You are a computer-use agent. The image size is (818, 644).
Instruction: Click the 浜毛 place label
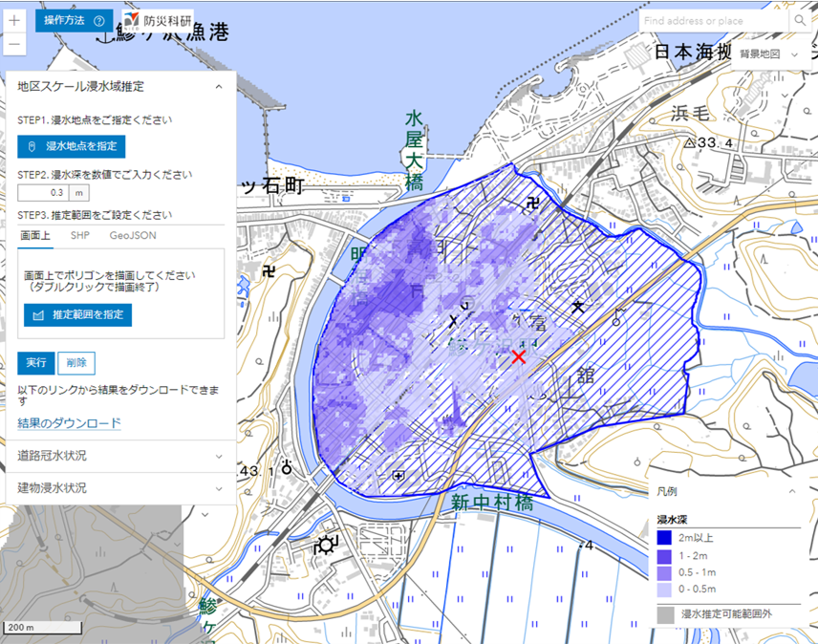690,113
